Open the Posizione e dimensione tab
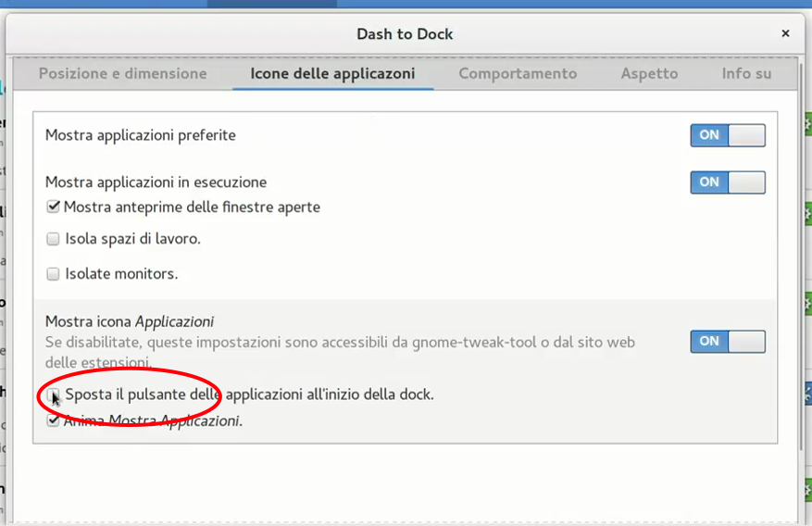Image resolution: width=812 pixels, height=526 pixels. (x=123, y=73)
